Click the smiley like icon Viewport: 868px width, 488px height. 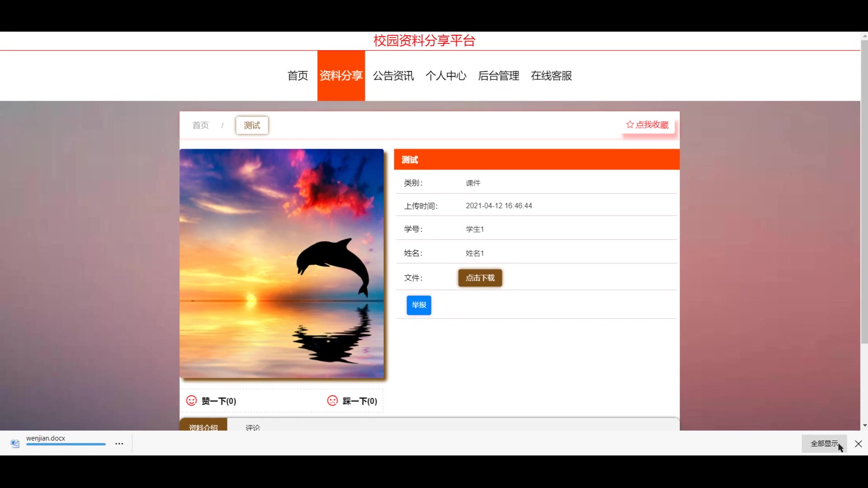(x=192, y=401)
